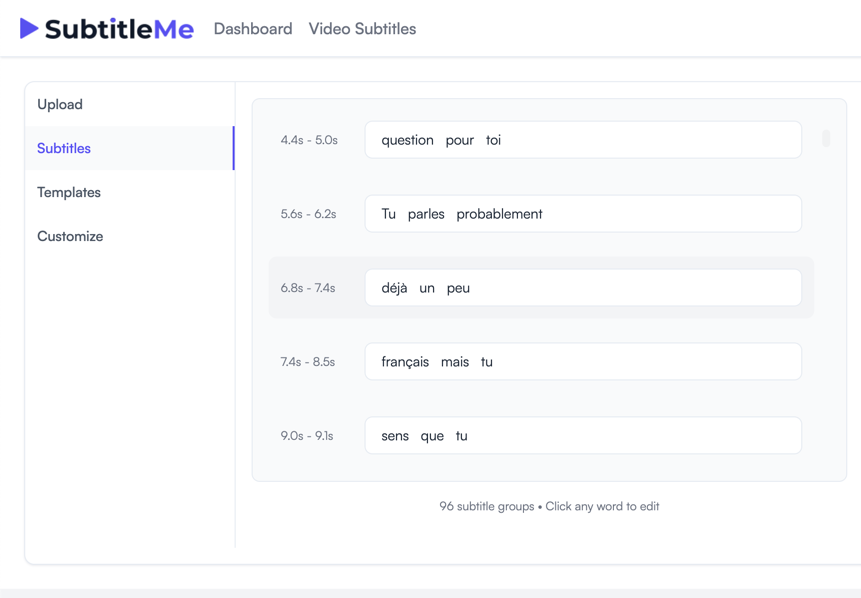The image size is (861, 598).
Task: Open the Templates section
Action: click(x=69, y=192)
